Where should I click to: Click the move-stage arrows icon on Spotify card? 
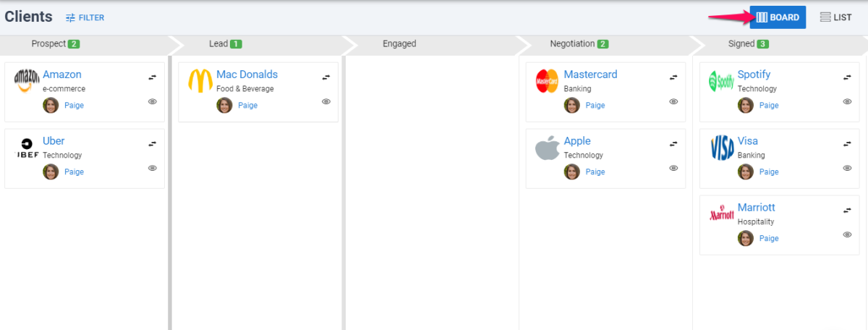click(x=847, y=77)
